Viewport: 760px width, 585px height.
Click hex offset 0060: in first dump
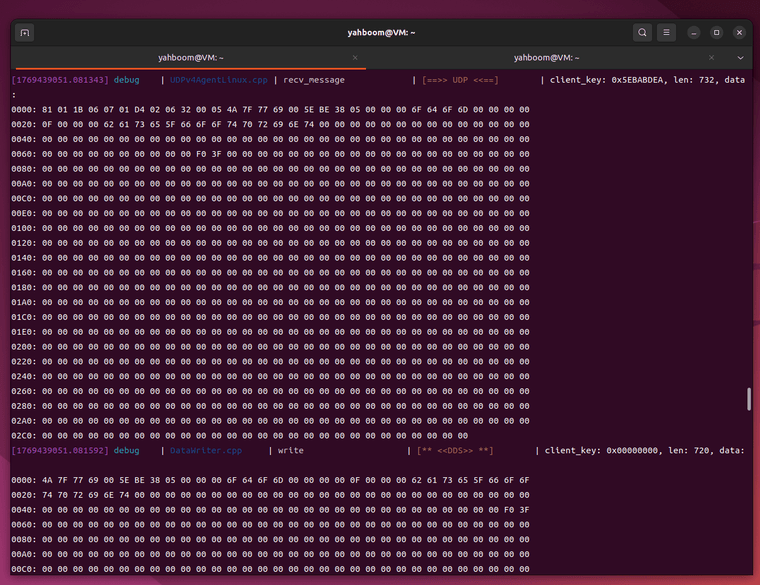(x=24, y=154)
